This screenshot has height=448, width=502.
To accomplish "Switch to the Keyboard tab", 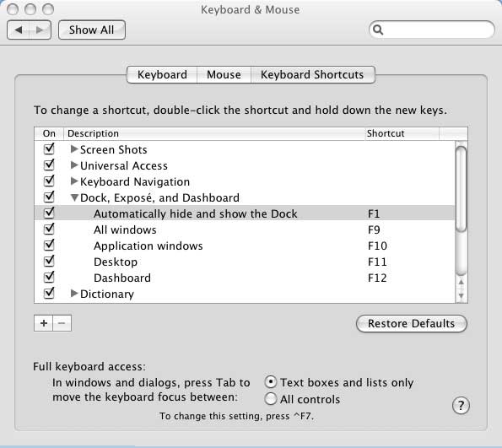I will click(162, 74).
